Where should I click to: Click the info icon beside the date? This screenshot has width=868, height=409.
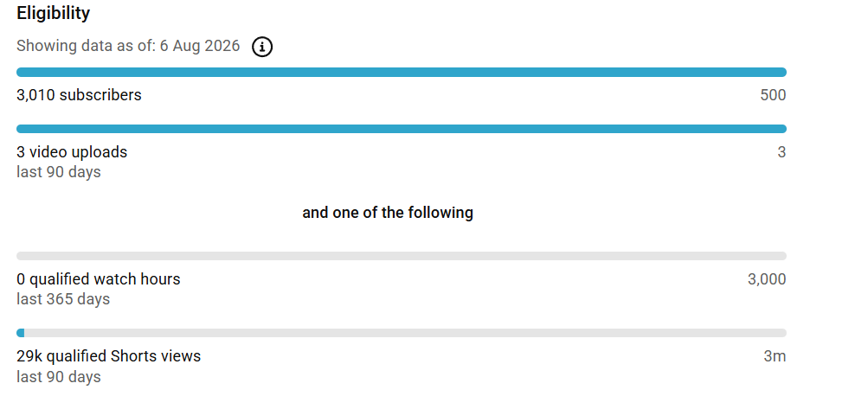262,47
